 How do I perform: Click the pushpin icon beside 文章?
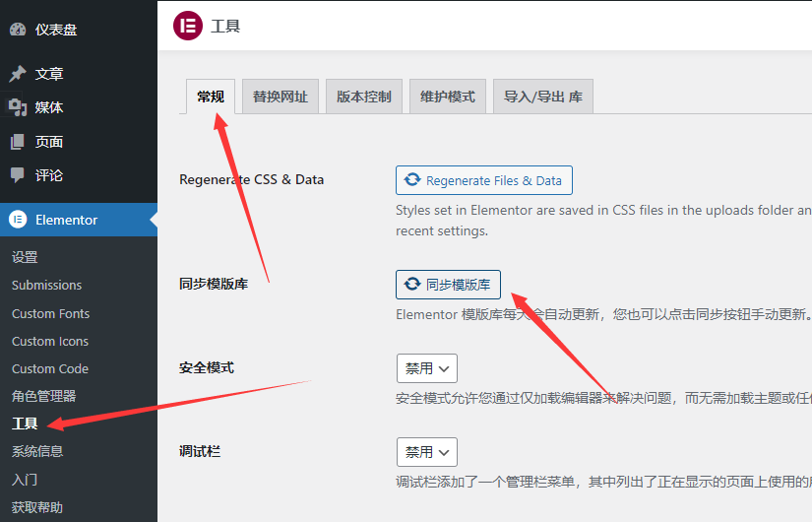18,74
